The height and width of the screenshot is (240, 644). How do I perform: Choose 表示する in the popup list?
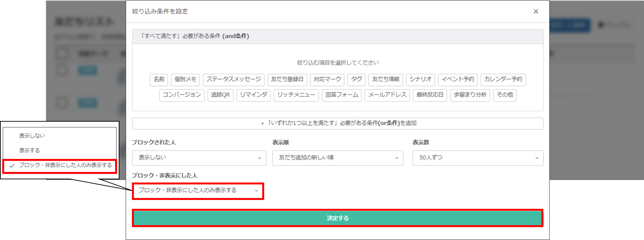tap(29, 150)
